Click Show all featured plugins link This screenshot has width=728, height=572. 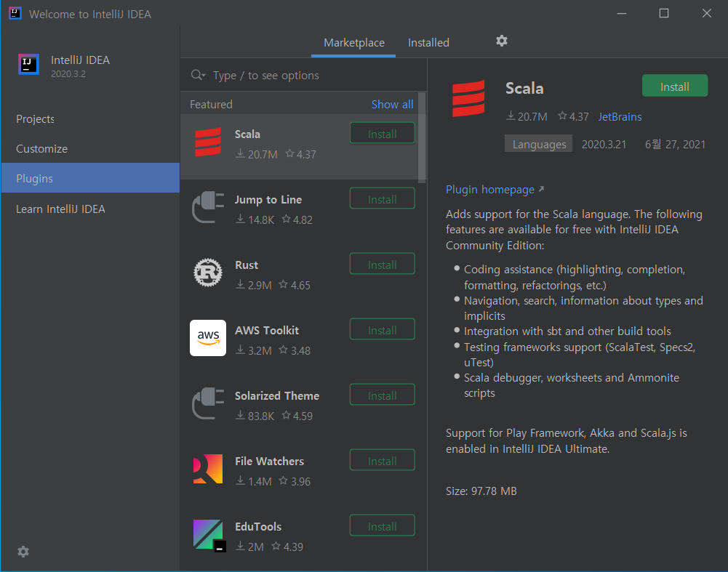pyautogui.click(x=392, y=105)
